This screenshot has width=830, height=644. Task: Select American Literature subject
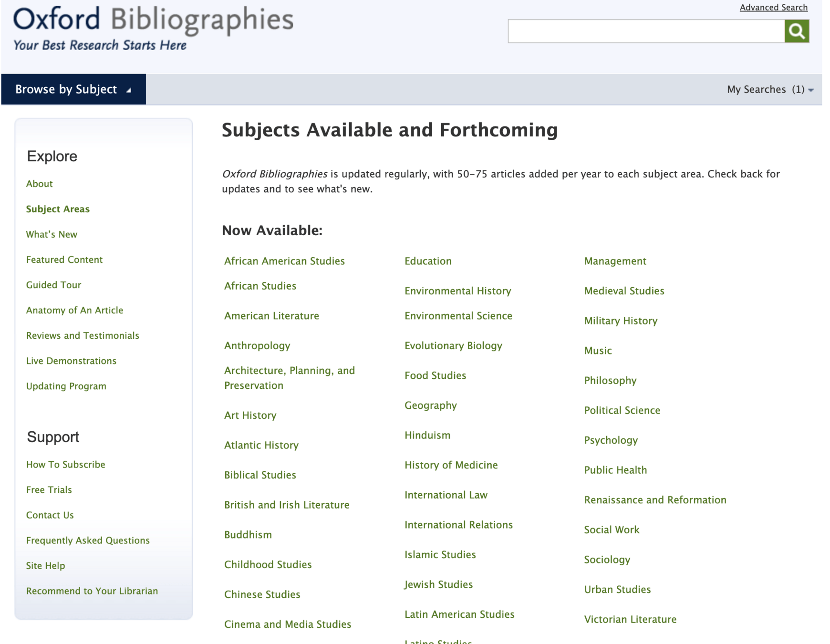(x=271, y=316)
